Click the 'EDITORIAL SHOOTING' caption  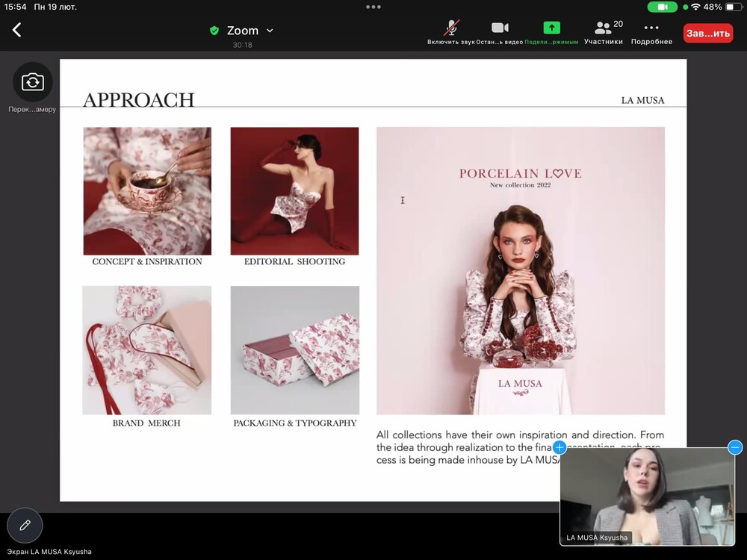coord(294,261)
